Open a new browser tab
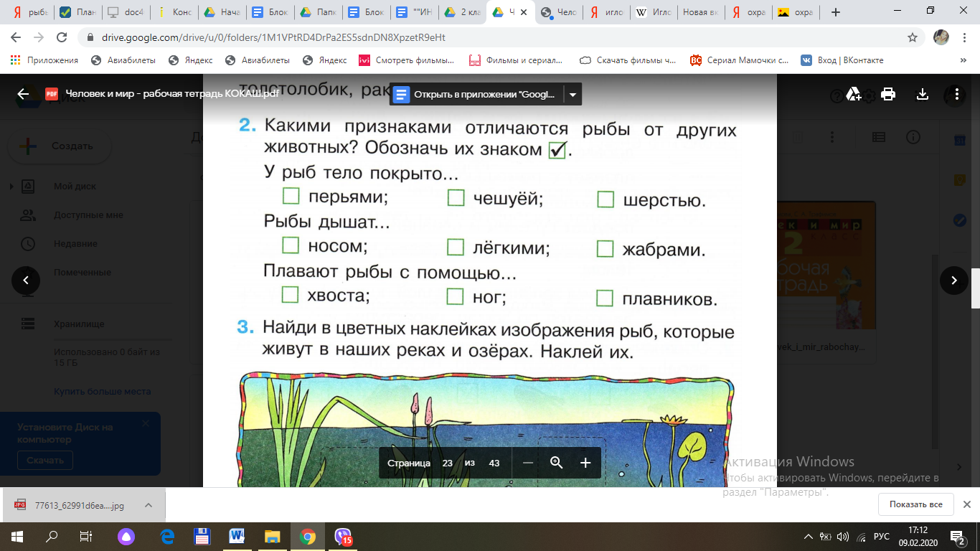 pos(836,12)
